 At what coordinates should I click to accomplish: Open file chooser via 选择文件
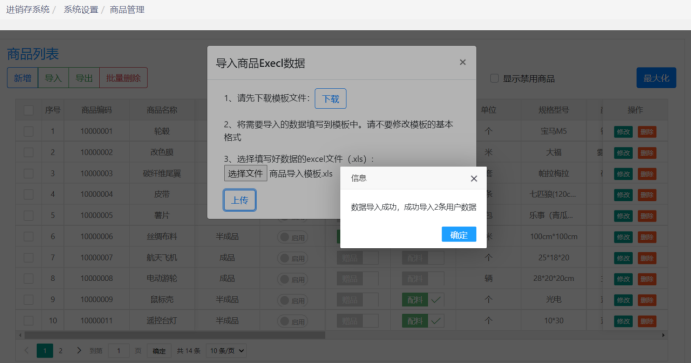(245, 173)
